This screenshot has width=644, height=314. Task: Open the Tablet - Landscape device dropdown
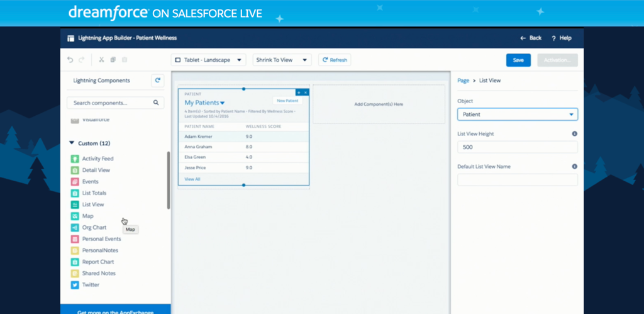coord(209,60)
